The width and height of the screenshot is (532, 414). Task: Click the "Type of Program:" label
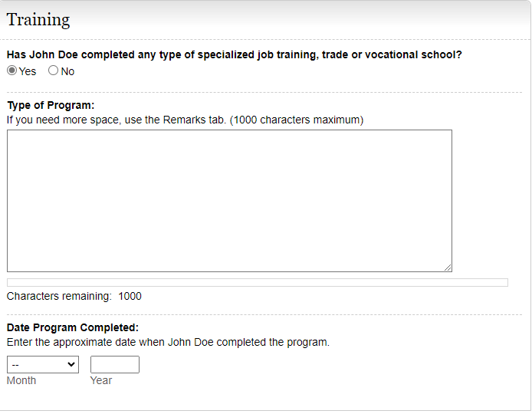point(51,105)
